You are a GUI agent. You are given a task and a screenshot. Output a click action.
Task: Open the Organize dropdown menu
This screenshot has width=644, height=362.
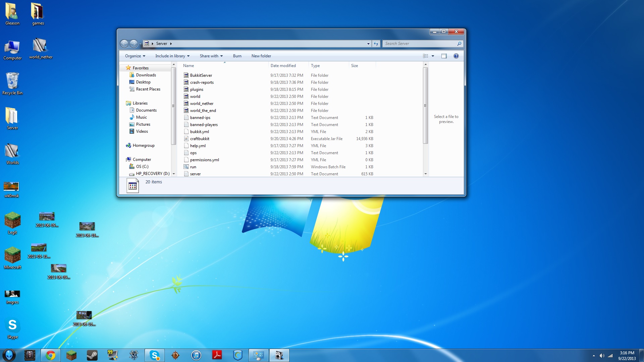pos(135,56)
